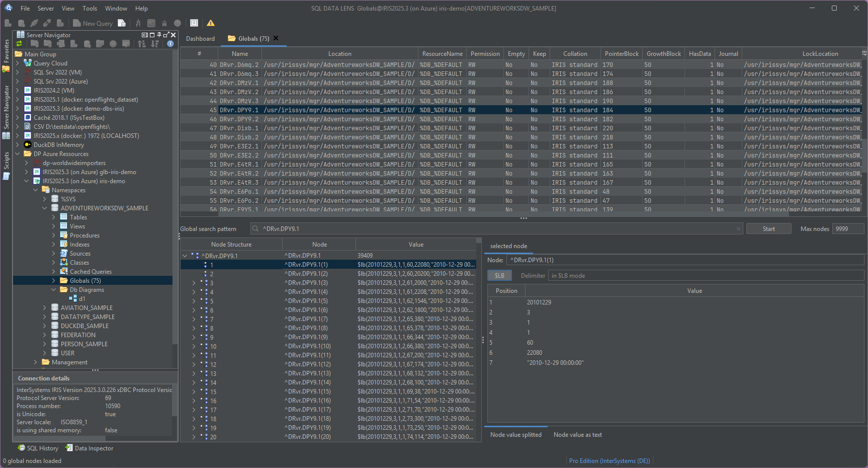The height and width of the screenshot is (468, 868).
Task: Open the home icon in main toolbar
Action: click(164, 23)
